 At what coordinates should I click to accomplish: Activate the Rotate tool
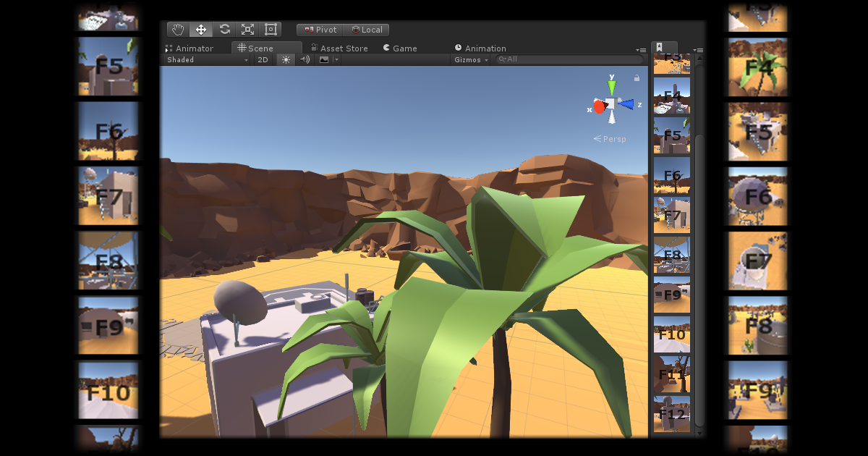224,29
